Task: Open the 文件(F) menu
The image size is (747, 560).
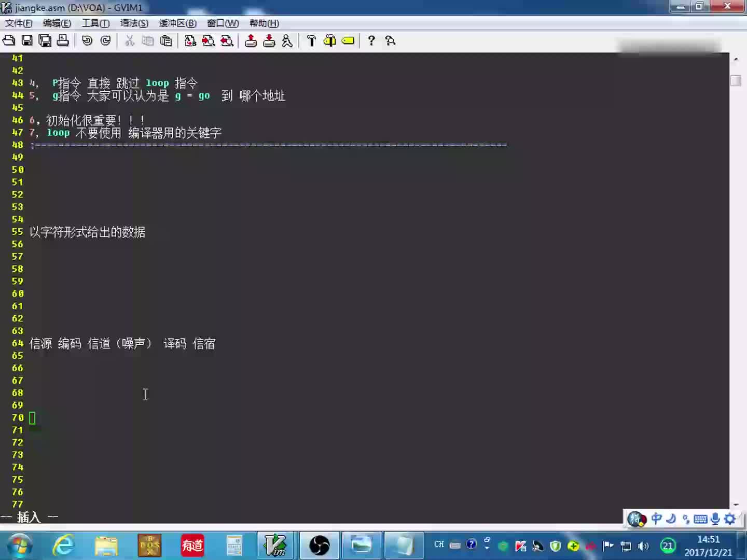Action: 19,23
